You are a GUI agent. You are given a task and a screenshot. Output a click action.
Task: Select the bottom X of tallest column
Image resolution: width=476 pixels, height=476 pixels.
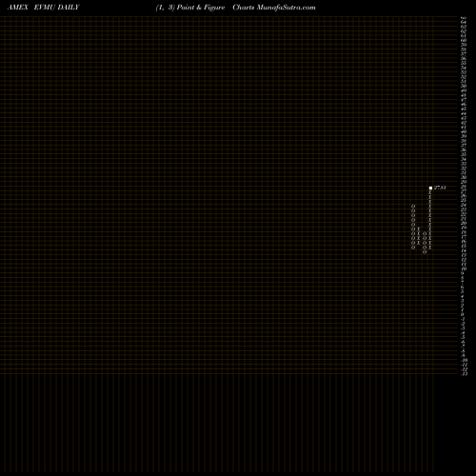click(x=430, y=248)
